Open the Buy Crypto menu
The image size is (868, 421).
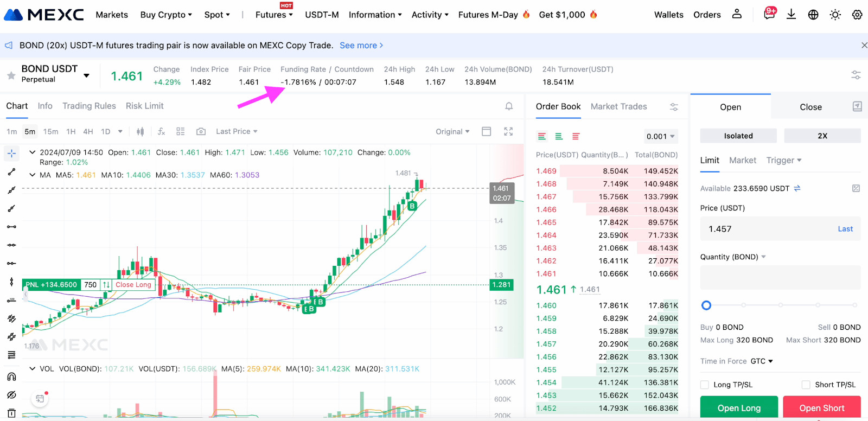pyautogui.click(x=166, y=15)
